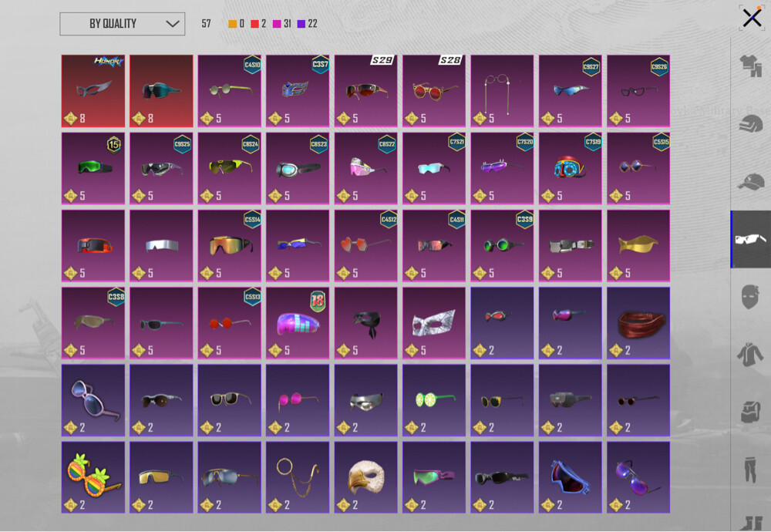Close the inventory with the X button
The image size is (771, 532).
coord(752,18)
